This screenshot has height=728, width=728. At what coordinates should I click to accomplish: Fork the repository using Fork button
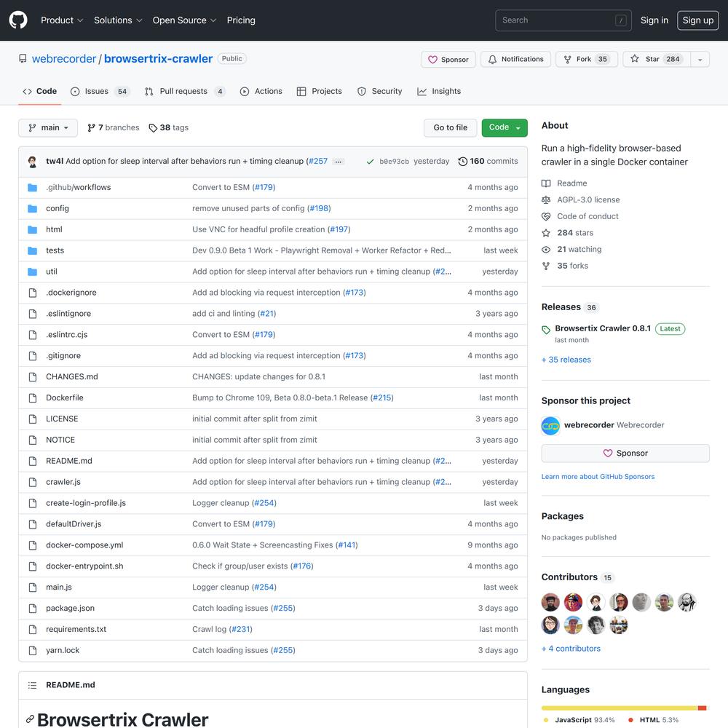tap(586, 59)
